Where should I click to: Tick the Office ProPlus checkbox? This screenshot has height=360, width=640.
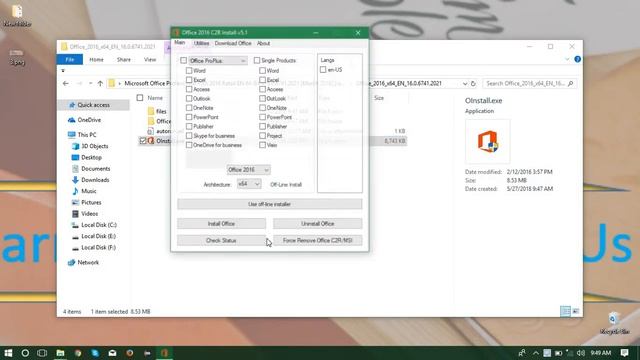183,60
